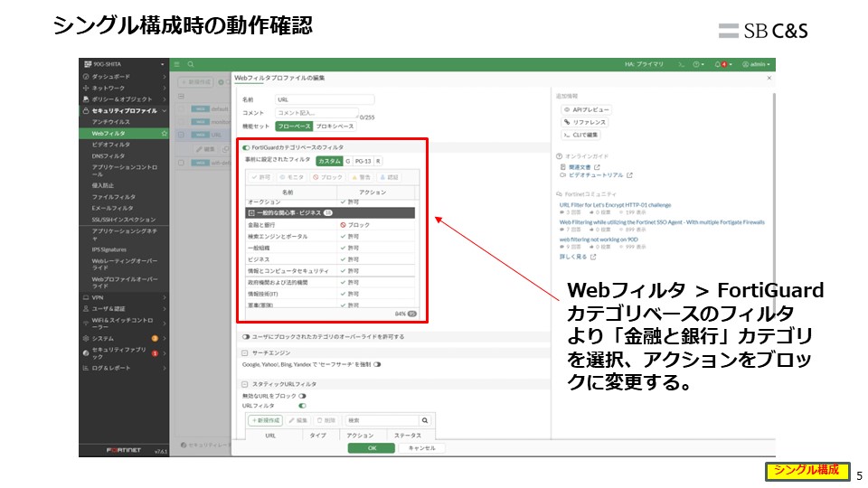The image size is (868, 488).
Task: Collapse the サーチエンジン section
Action: [245, 352]
